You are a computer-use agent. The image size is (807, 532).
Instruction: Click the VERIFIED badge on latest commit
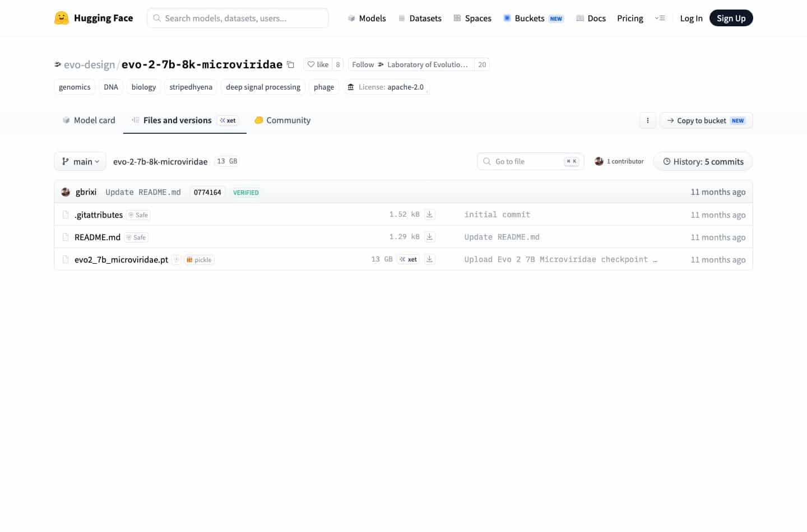(x=246, y=193)
